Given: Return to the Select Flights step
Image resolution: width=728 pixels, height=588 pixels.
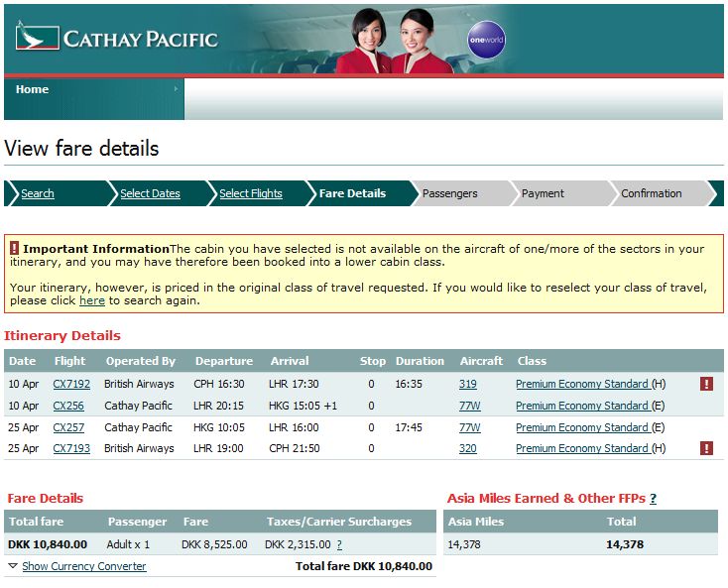Looking at the screenshot, I should (x=250, y=193).
